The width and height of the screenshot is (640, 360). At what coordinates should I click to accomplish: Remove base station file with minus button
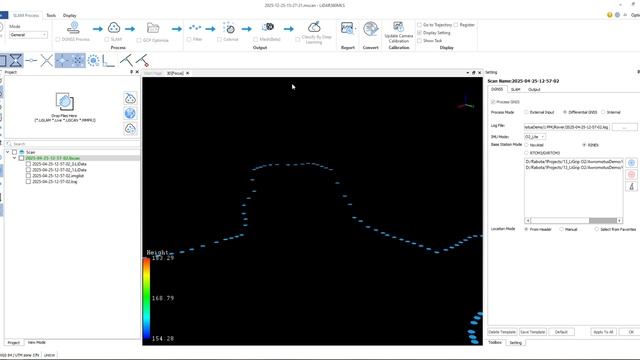tap(631, 175)
